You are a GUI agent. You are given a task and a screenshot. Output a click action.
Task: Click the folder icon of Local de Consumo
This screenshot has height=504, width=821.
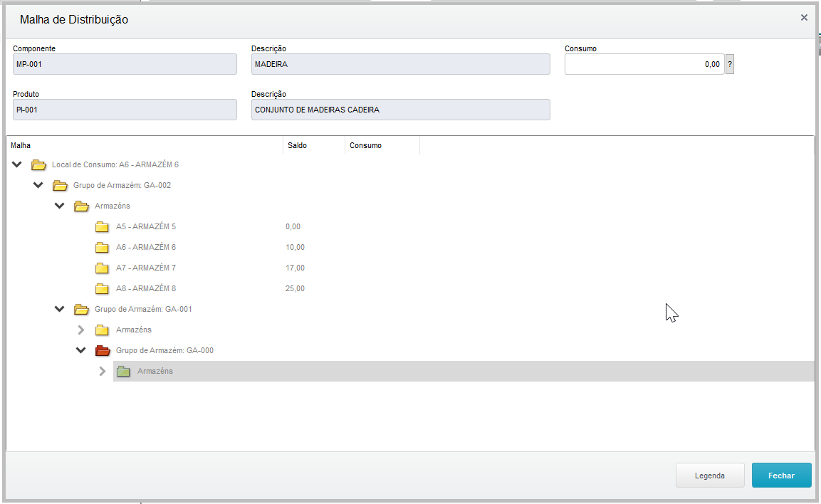[x=38, y=165]
